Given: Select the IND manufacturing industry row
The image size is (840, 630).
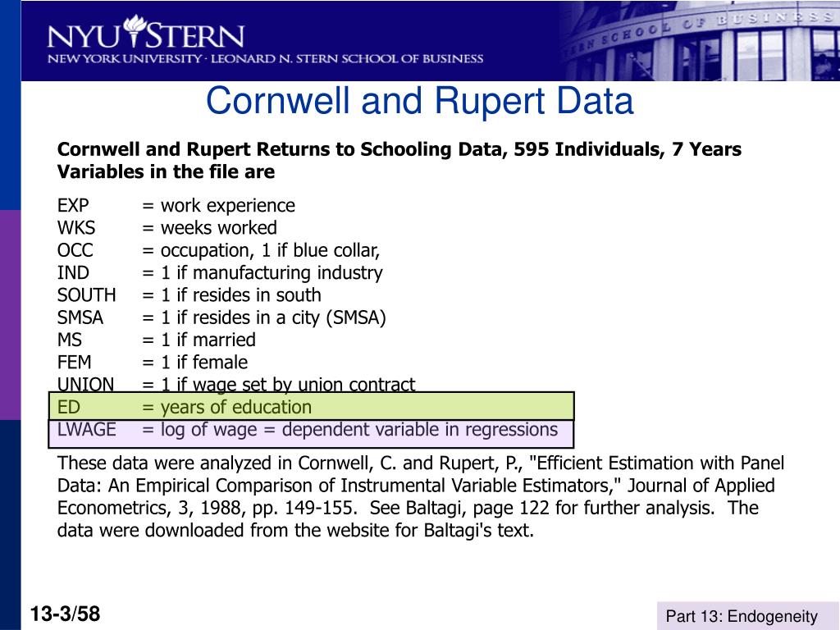Looking at the screenshot, I should [x=220, y=273].
